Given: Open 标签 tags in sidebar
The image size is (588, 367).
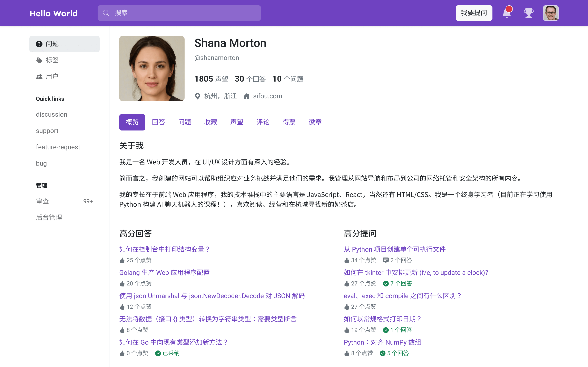Looking at the screenshot, I should 52,60.
